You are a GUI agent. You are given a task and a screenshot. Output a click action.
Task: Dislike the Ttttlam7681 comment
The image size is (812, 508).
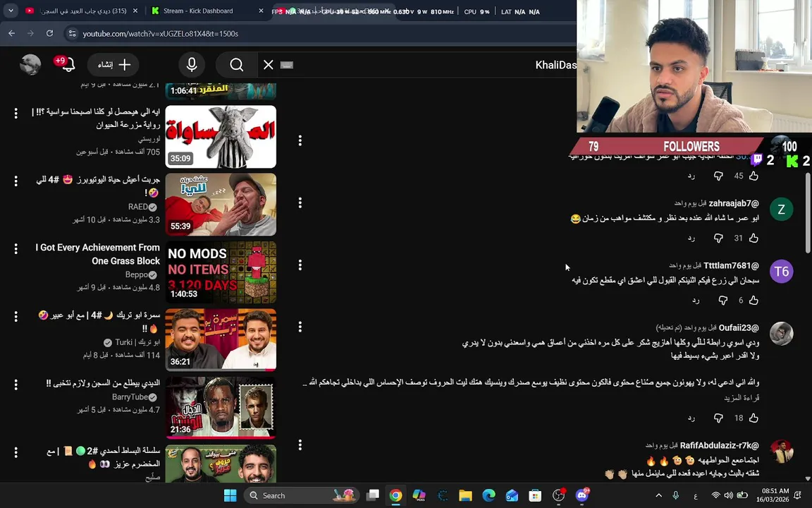(723, 301)
